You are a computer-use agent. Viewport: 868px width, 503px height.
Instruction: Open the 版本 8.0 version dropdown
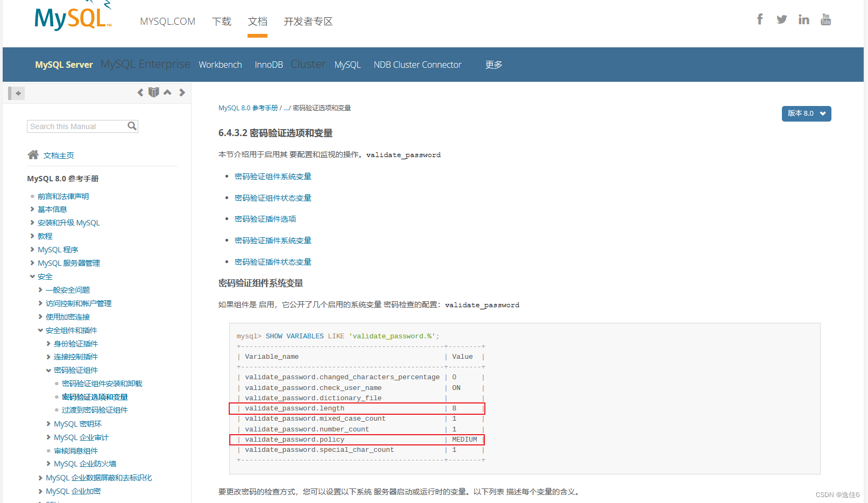[x=806, y=114]
